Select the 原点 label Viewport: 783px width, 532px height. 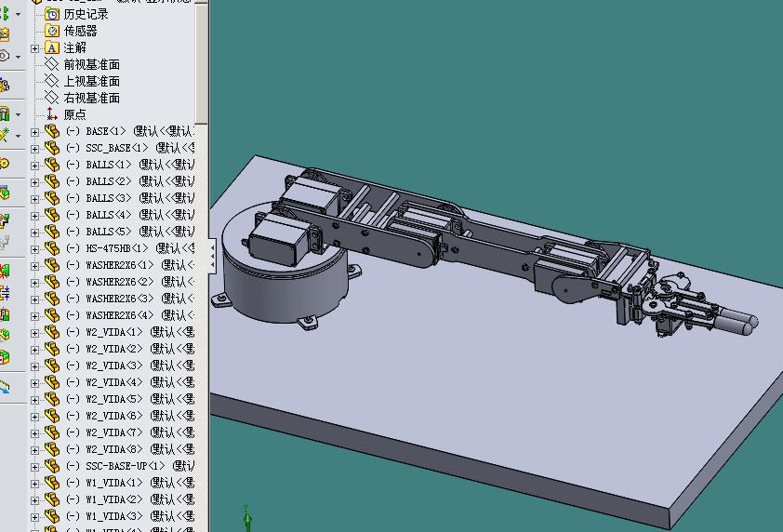(75, 115)
